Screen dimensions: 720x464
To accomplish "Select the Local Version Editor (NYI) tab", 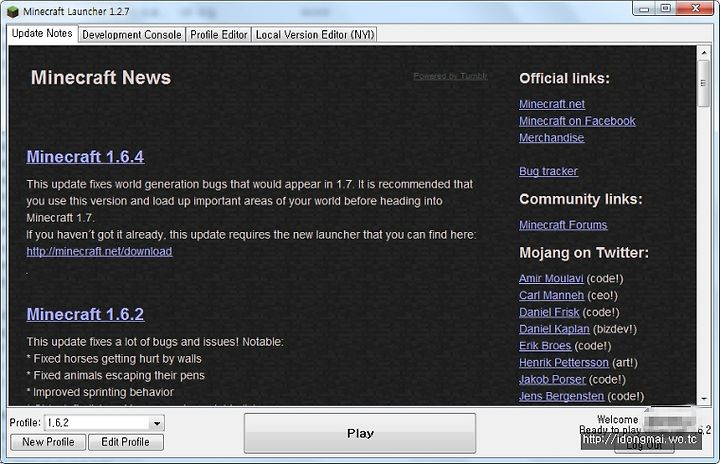I will (315, 35).
